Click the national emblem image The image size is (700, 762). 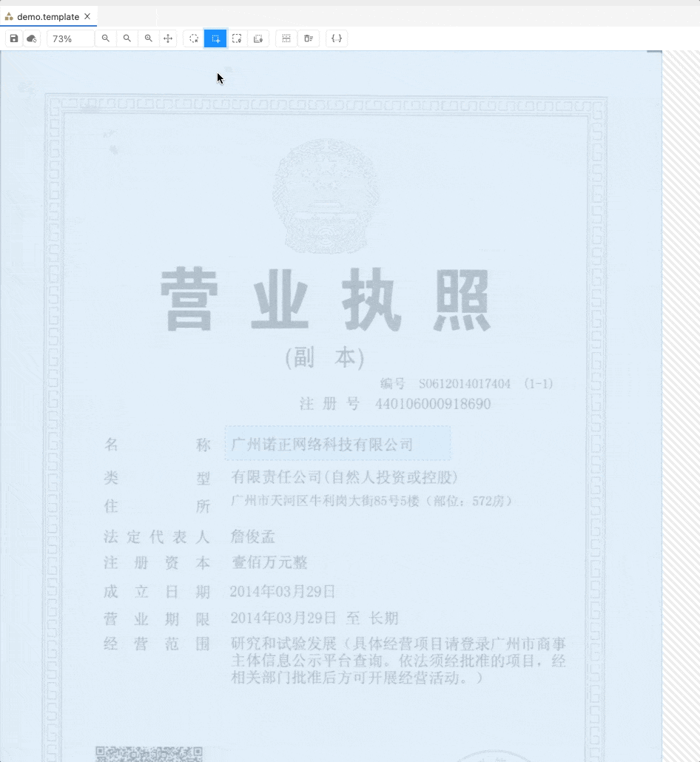point(326,195)
